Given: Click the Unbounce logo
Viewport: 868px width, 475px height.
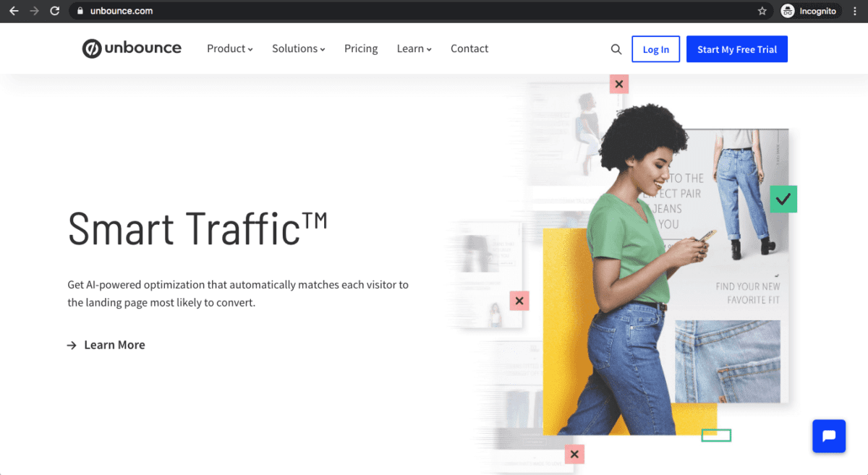Looking at the screenshot, I should pos(132,48).
